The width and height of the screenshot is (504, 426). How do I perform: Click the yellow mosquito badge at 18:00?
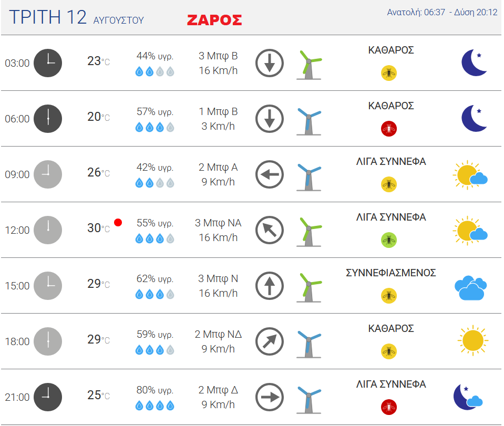(x=388, y=351)
